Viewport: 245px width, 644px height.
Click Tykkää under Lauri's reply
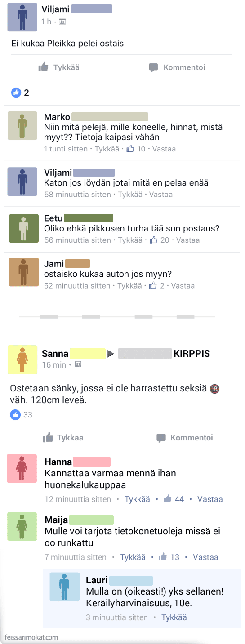click(x=174, y=617)
